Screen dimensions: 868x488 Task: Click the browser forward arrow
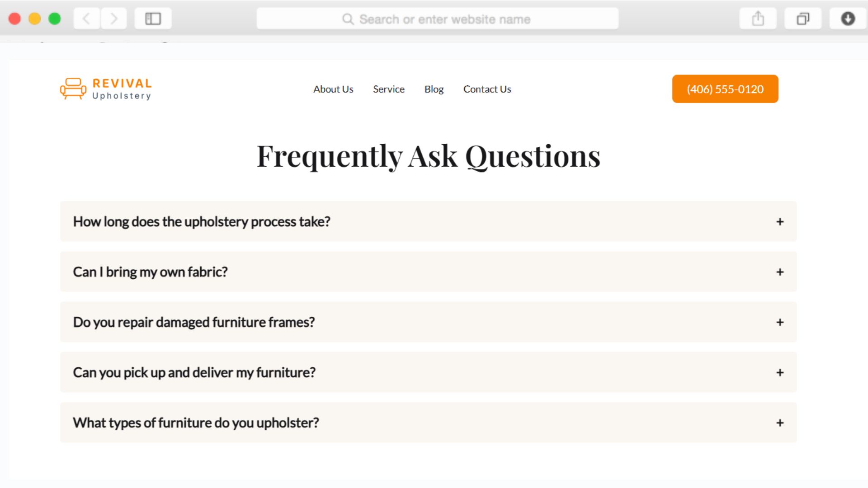(x=113, y=19)
